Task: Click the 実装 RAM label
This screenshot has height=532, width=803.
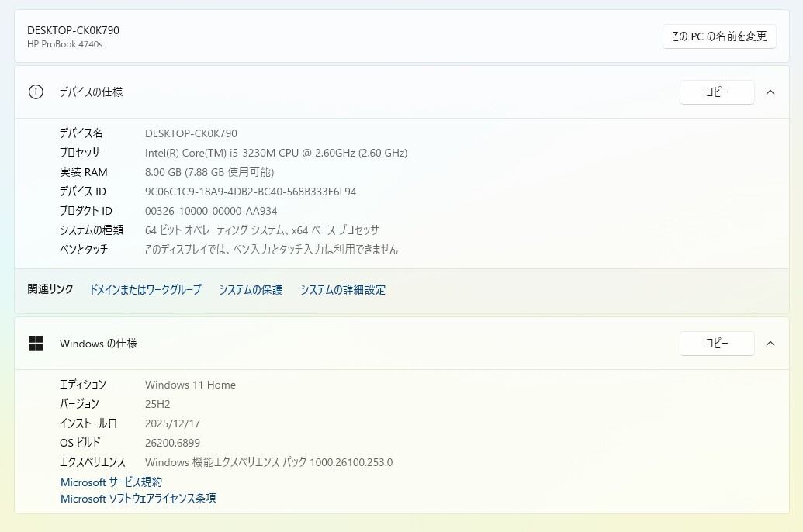Action: (84, 172)
